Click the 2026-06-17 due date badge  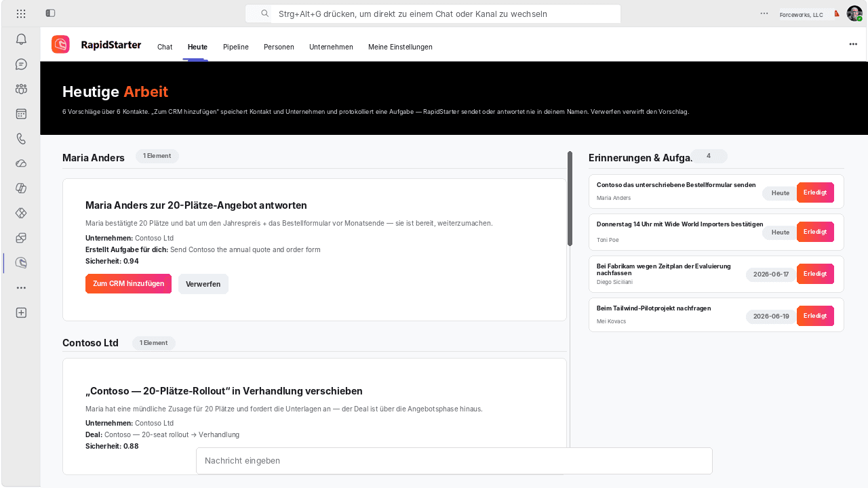[x=771, y=274]
